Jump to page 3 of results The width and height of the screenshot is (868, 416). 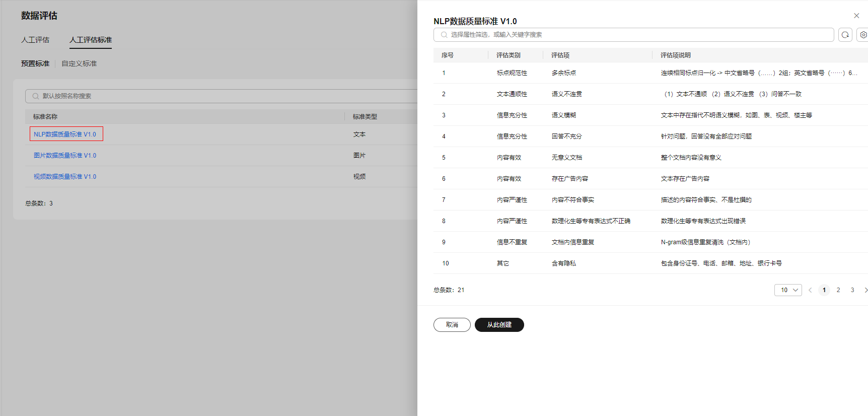852,290
